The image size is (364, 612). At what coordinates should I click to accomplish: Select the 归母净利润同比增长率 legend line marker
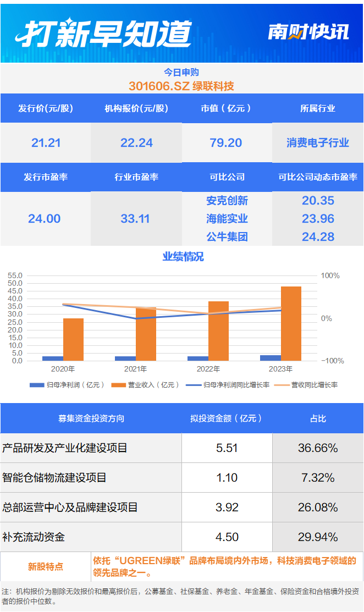click(194, 385)
